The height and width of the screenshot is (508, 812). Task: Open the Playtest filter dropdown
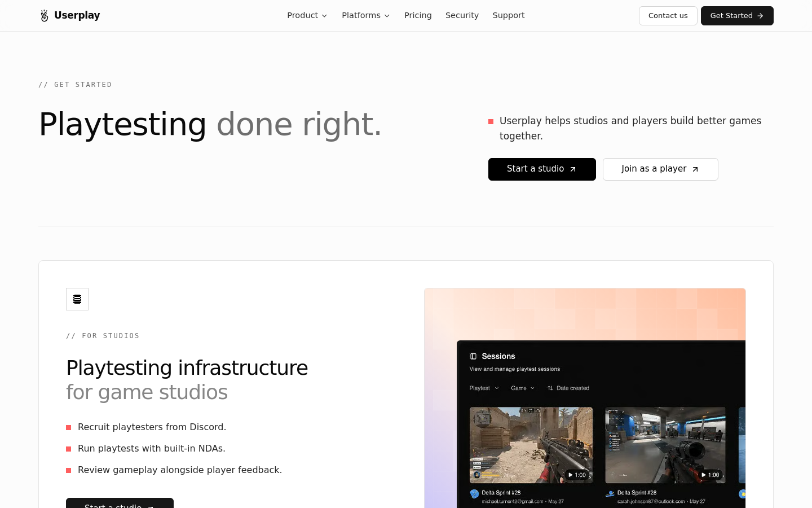pyautogui.click(x=484, y=388)
